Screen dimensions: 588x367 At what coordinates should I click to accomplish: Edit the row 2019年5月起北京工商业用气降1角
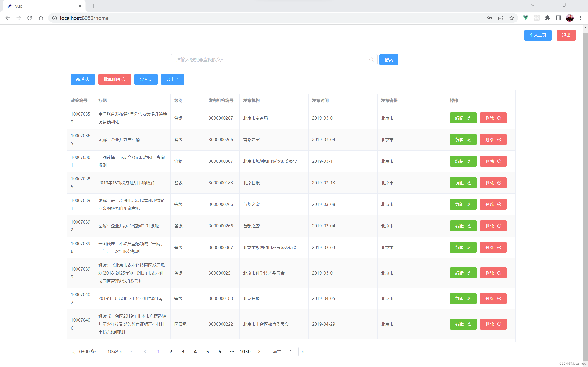point(463,299)
